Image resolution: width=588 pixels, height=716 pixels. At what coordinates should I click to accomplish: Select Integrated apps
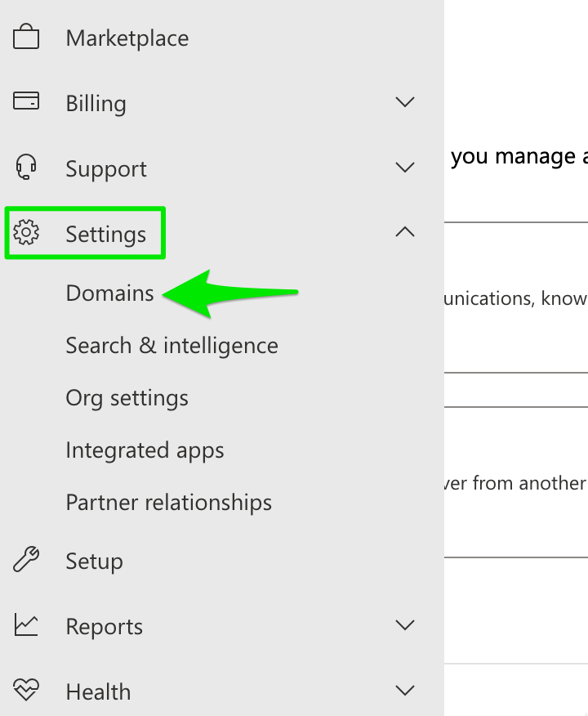point(145,450)
